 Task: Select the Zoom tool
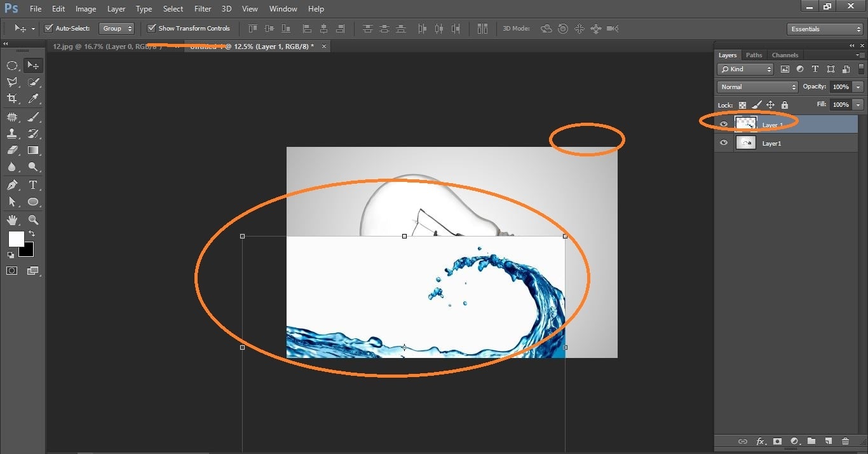[33, 220]
